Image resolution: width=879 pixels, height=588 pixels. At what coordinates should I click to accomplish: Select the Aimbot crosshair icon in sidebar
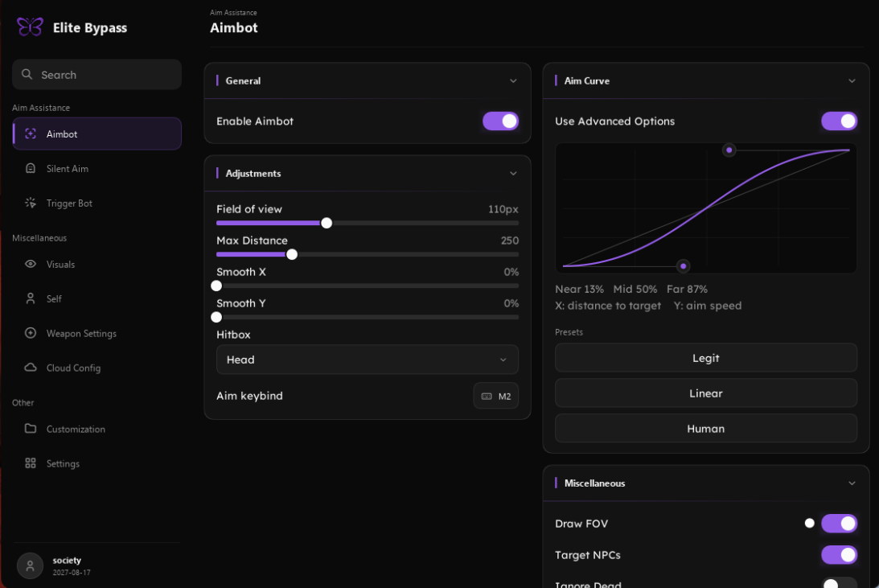click(31, 134)
